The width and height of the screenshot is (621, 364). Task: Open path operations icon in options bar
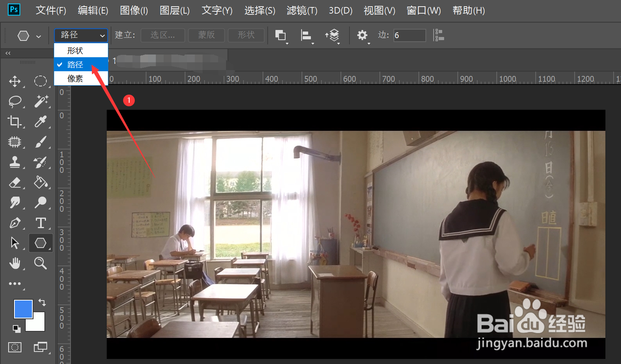point(281,35)
